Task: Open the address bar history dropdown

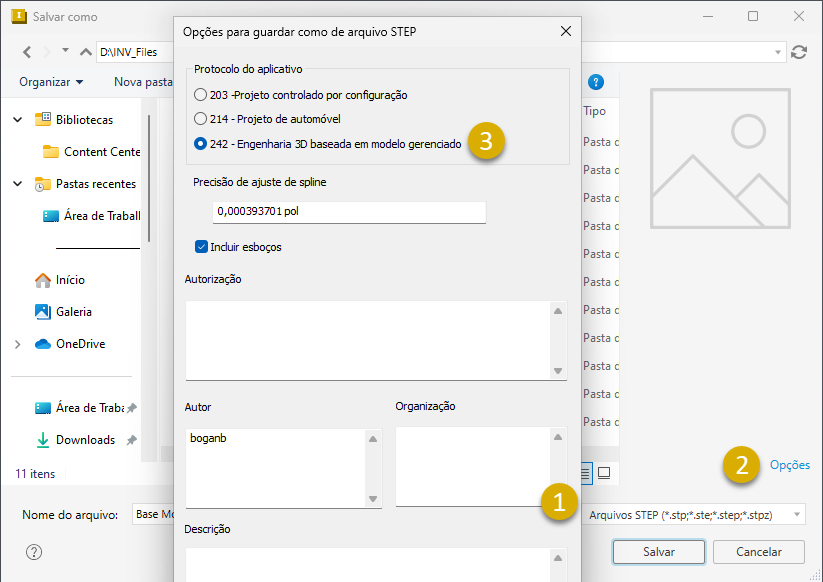Action: (x=777, y=52)
